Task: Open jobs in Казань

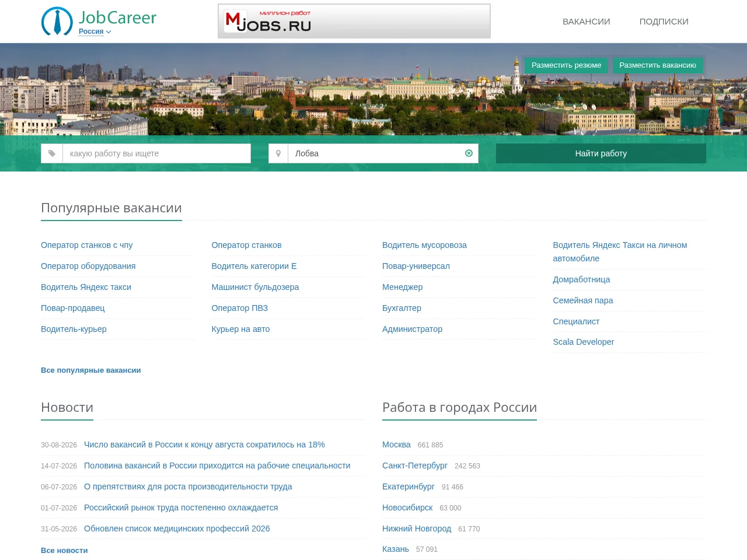Action: point(396,549)
